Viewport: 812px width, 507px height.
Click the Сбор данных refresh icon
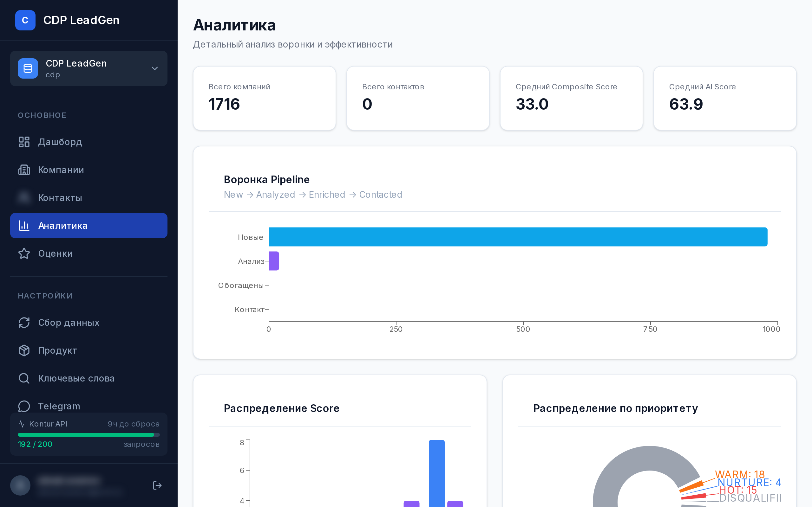pos(24,323)
